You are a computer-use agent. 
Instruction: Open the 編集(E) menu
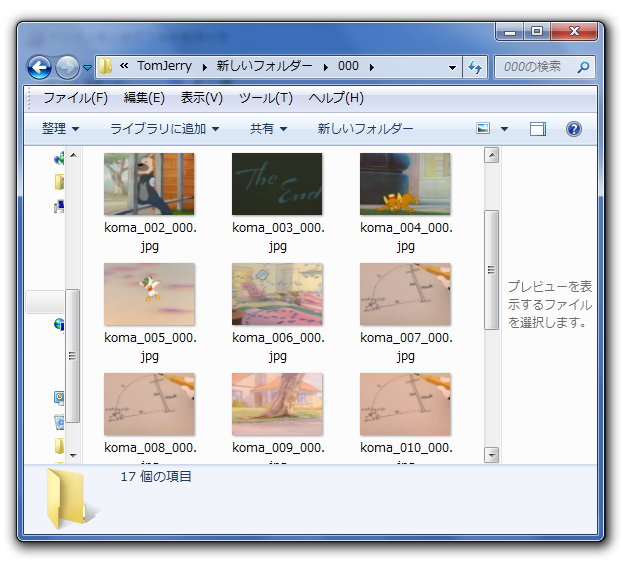tap(144, 98)
